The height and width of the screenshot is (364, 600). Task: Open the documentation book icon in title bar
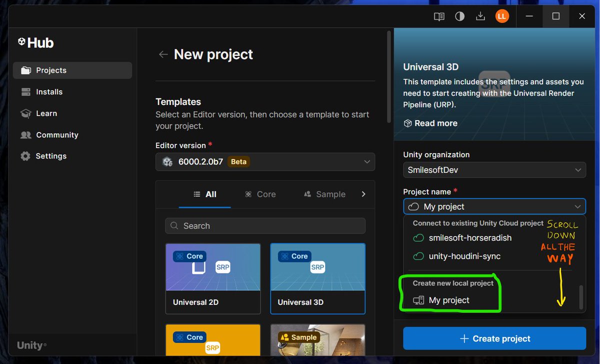[x=439, y=16]
